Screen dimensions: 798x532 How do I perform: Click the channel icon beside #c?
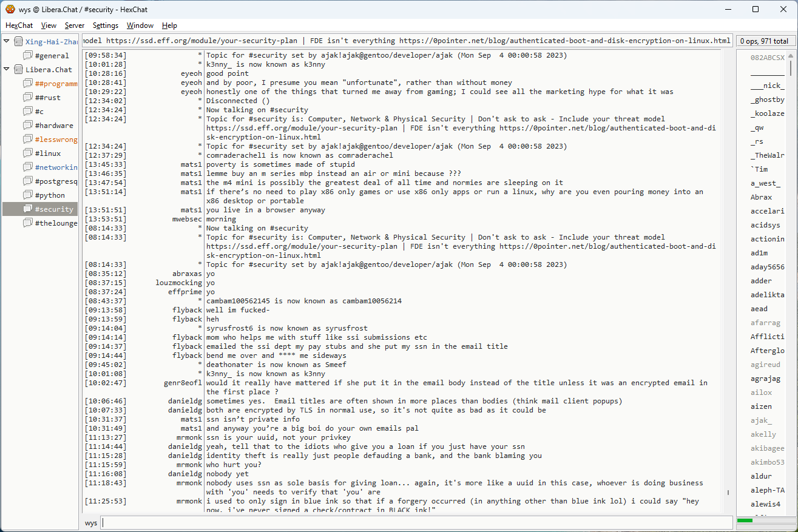[28, 112]
